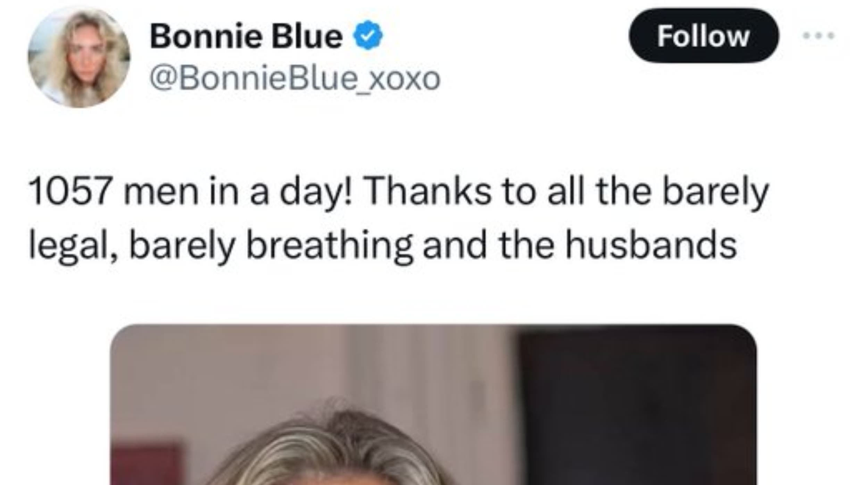Click the word "men" in tweet text
This screenshot has height=485, width=868.
(161, 192)
